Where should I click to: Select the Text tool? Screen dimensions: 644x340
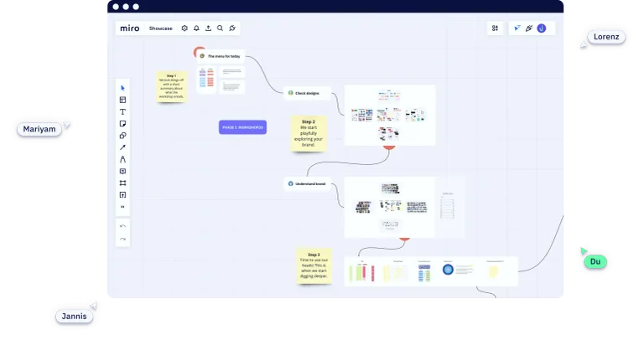122,111
